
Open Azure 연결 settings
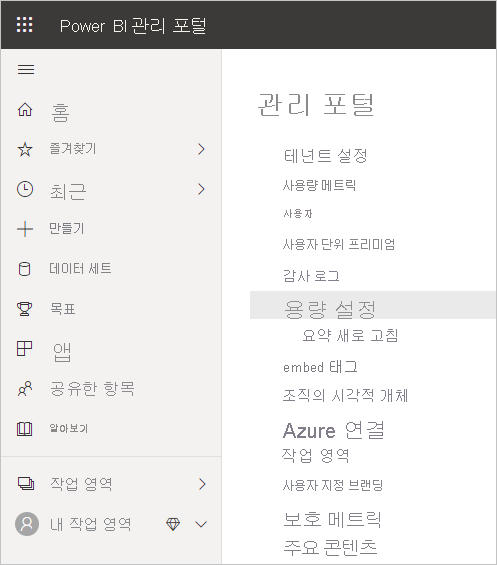[x=334, y=430]
